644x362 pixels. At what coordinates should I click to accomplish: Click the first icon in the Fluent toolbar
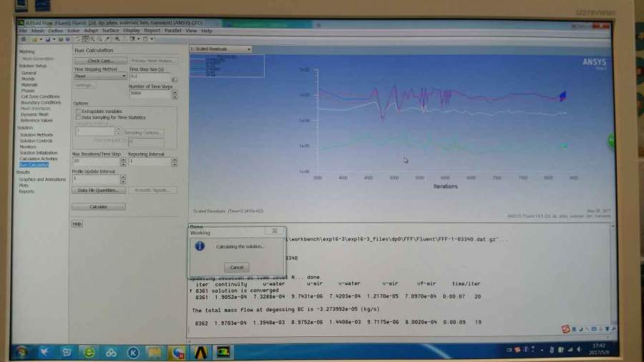tap(24, 39)
